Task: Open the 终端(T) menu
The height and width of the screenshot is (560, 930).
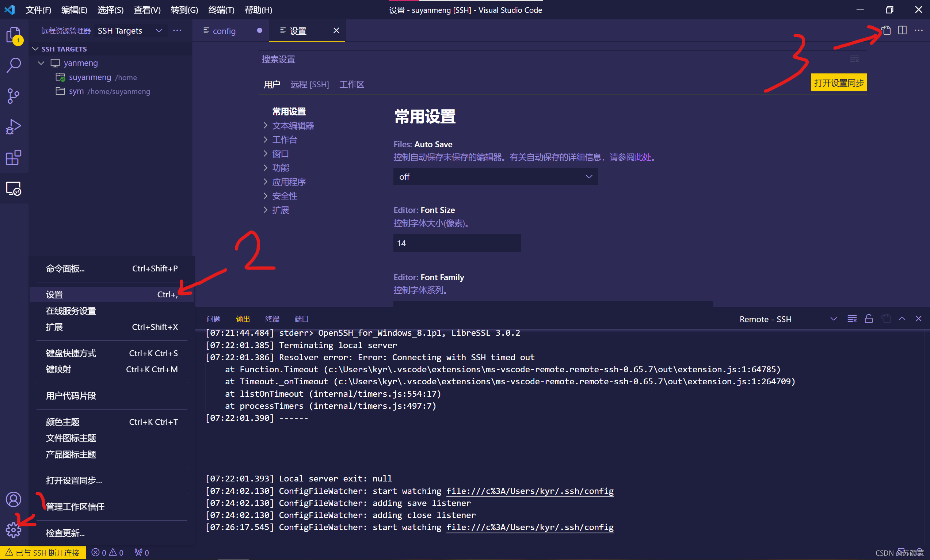Action: point(221,10)
